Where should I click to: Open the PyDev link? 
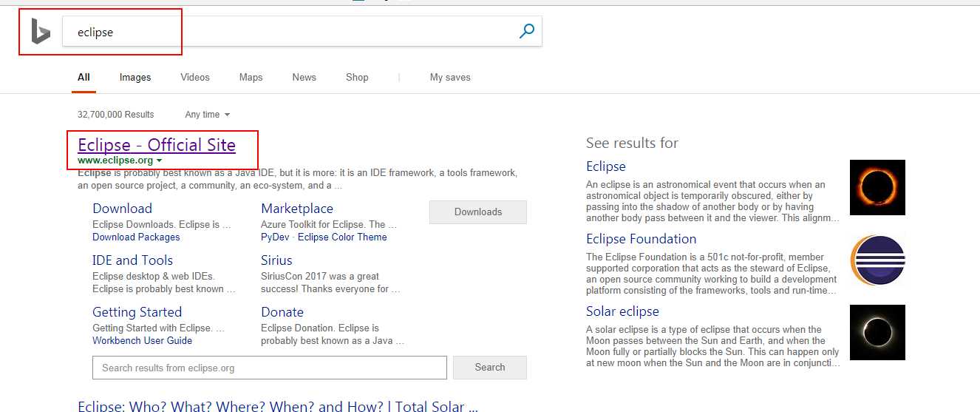pyautogui.click(x=276, y=237)
